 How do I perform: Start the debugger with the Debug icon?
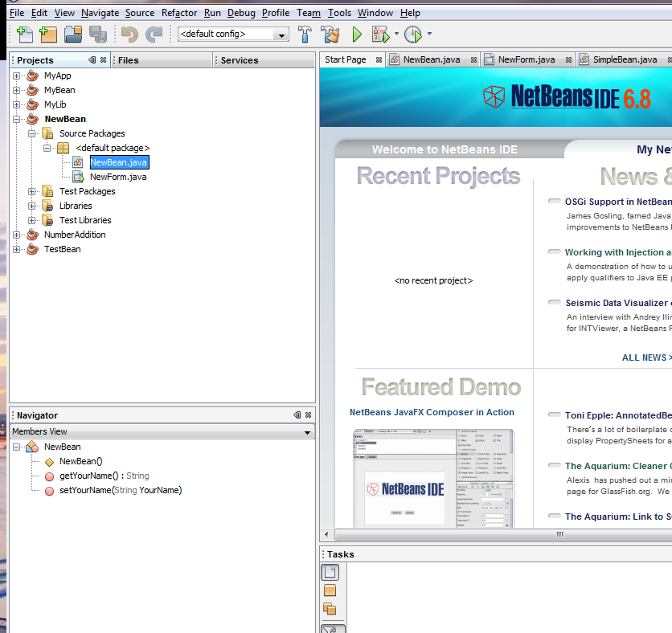(x=381, y=35)
